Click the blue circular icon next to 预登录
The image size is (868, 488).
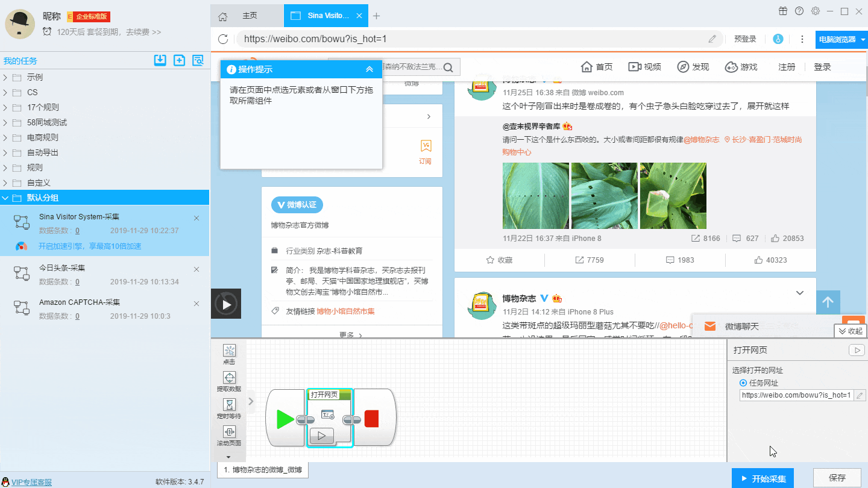pyautogui.click(x=778, y=39)
